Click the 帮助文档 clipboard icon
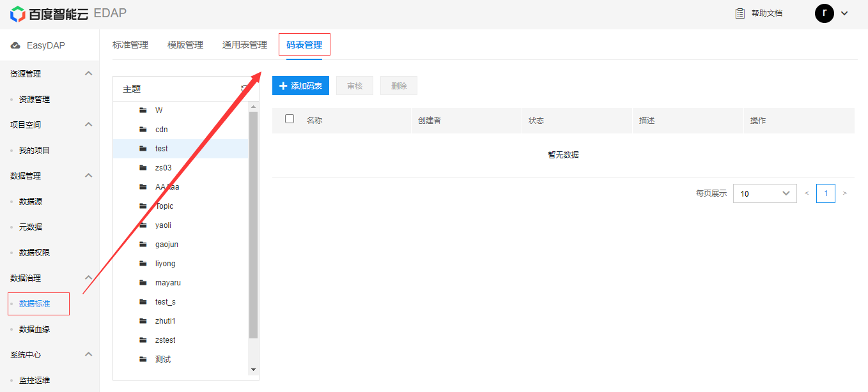This screenshot has height=392, width=868. (740, 13)
